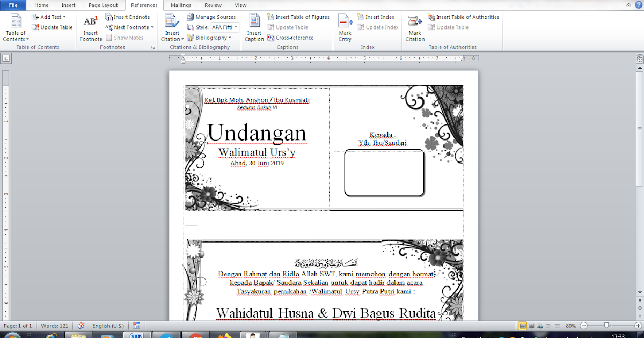Viewport: 644px width, 338px height.
Task: Click Update Table in Table of Contents group
Action: [x=53, y=27]
